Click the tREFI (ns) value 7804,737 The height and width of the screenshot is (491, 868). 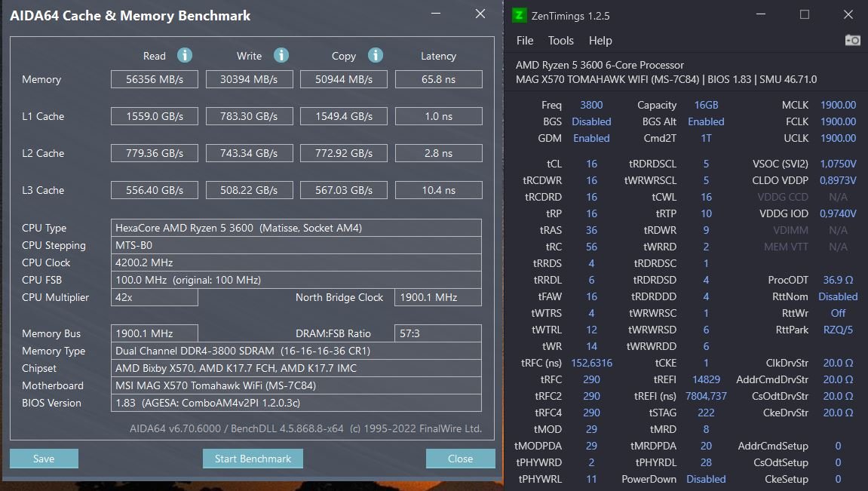pyautogui.click(x=706, y=396)
